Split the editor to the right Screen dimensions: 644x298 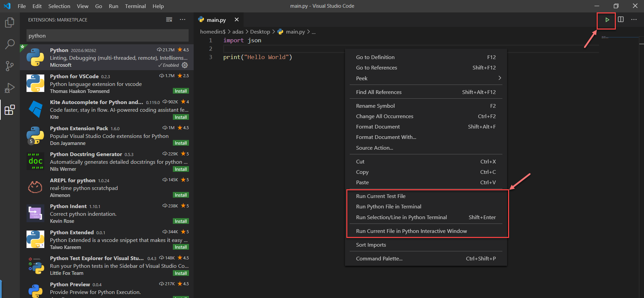621,19
